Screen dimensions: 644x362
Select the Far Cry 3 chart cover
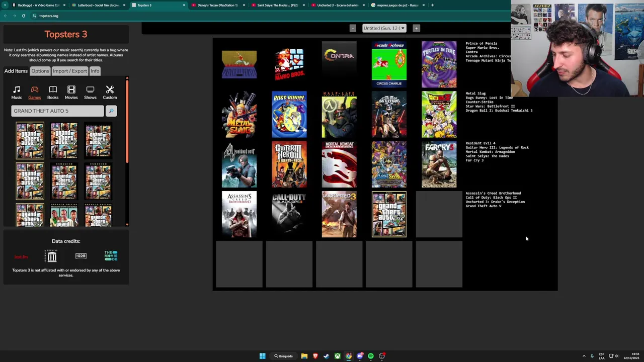click(439, 164)
